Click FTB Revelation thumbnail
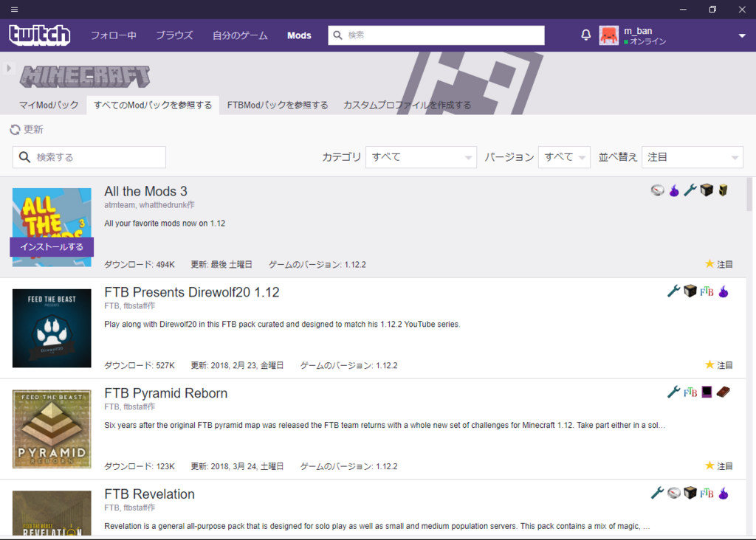 pyautogui.click(x=52, y=513)
